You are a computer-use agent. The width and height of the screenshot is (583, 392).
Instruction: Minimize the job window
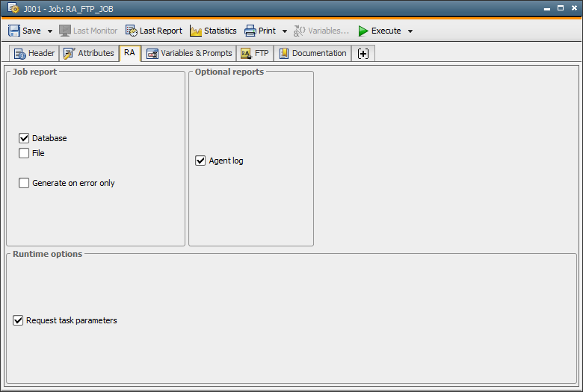(x=547, y=8)
